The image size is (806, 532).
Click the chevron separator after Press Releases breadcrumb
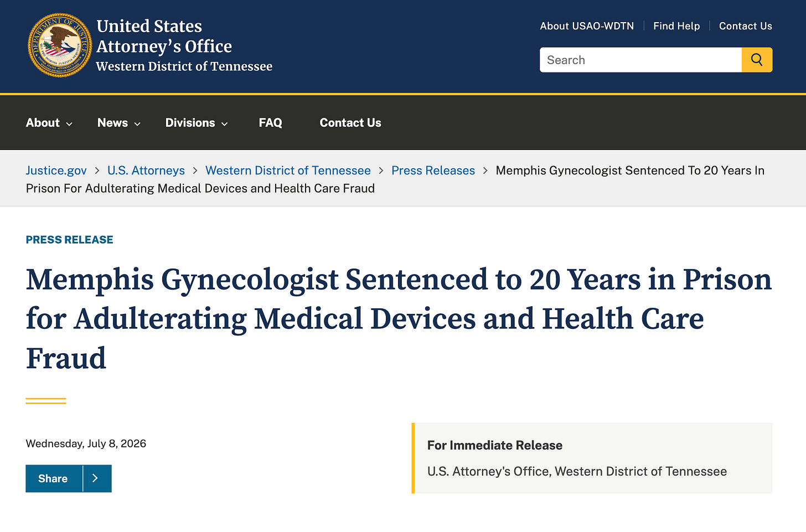tap(485, 171)
